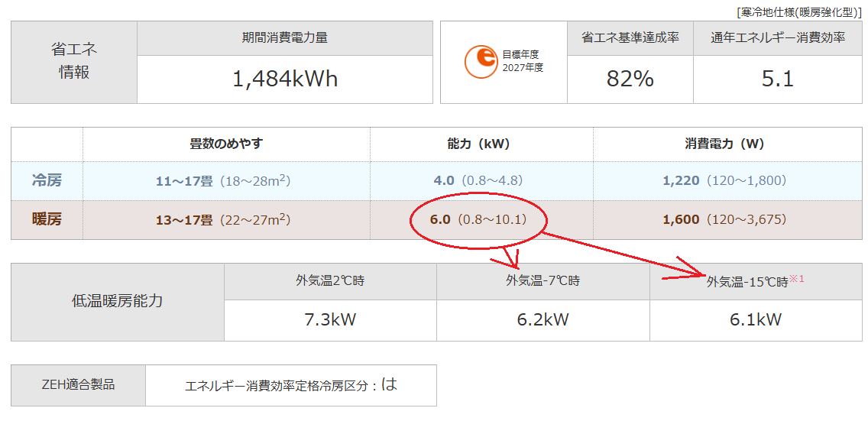This screenshot has height=421, width=868.
Task: Click the 期間消費電力量 header
Action: click(x=284, y=38)
